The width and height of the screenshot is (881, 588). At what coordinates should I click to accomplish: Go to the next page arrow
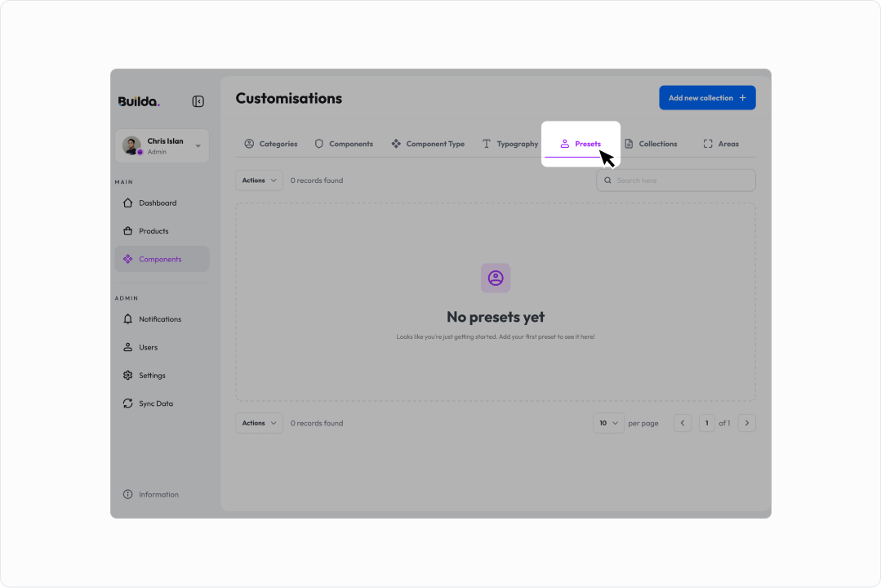[747, 423]
